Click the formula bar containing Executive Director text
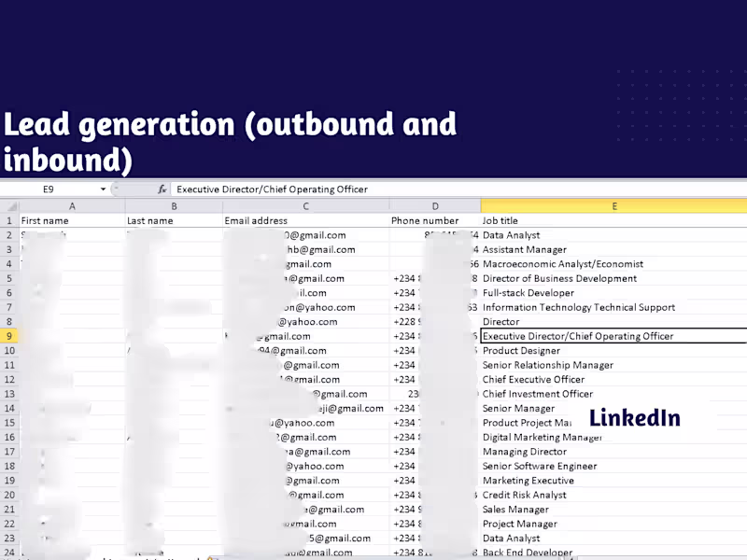The height and width of the screenshot is (560, 747). (458, 189)
